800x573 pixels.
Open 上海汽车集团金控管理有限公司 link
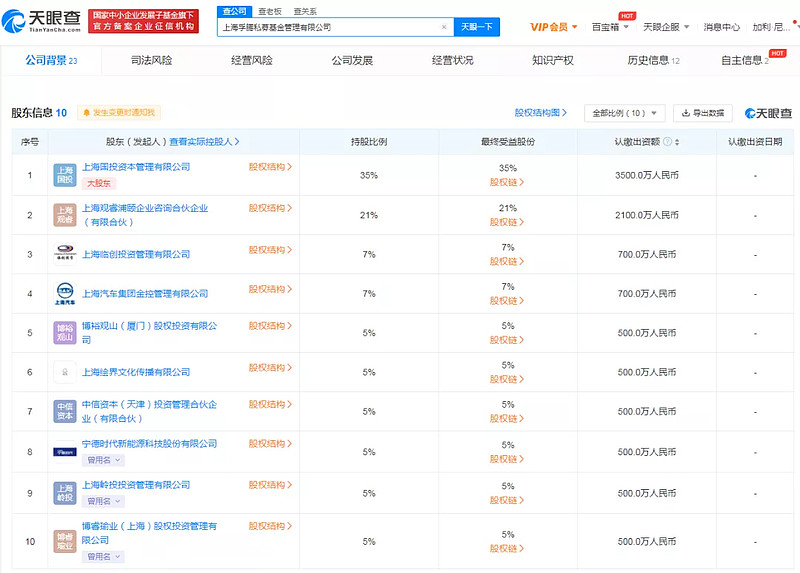pos(145,293)
